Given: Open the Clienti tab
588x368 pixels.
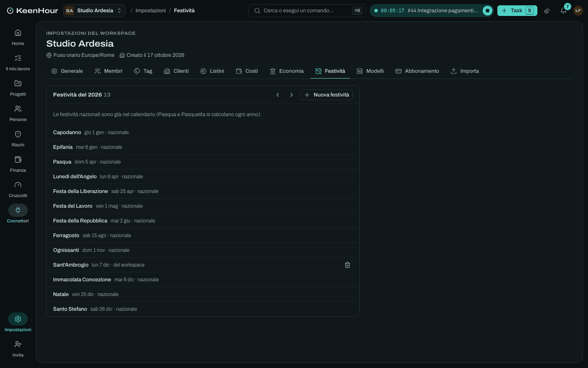Looking at the screenshot, I should click(176, 71).
